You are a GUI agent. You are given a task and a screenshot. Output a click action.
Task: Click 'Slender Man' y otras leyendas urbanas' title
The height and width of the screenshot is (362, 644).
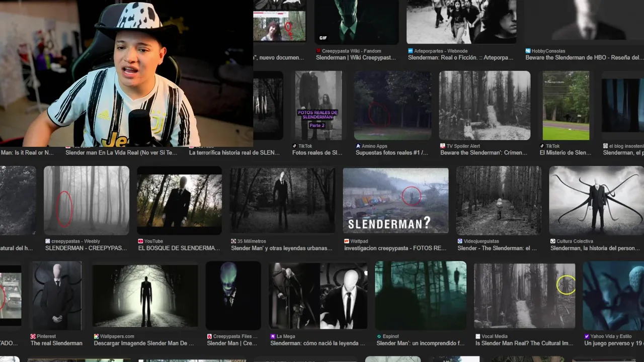[282, 248]
